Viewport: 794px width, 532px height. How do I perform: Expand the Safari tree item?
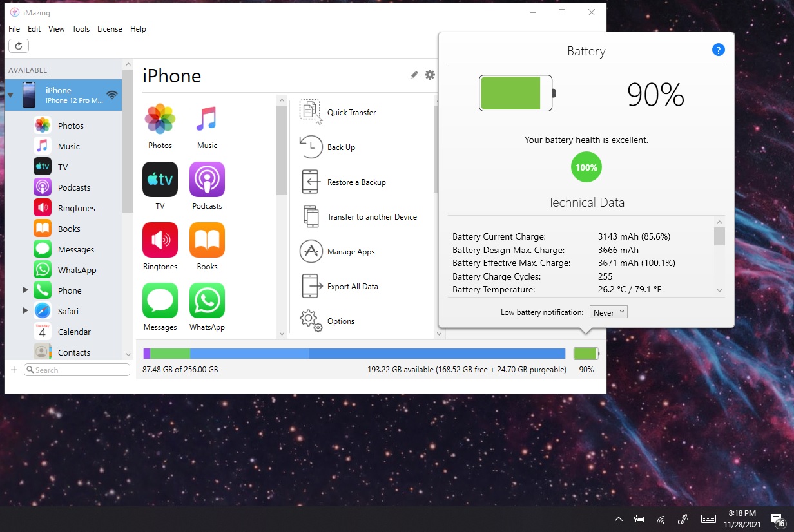click(x=26, y=311)
